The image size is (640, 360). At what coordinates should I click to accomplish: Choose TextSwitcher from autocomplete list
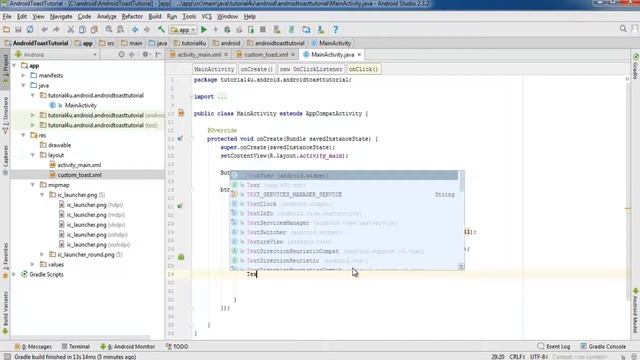point(344,232)
